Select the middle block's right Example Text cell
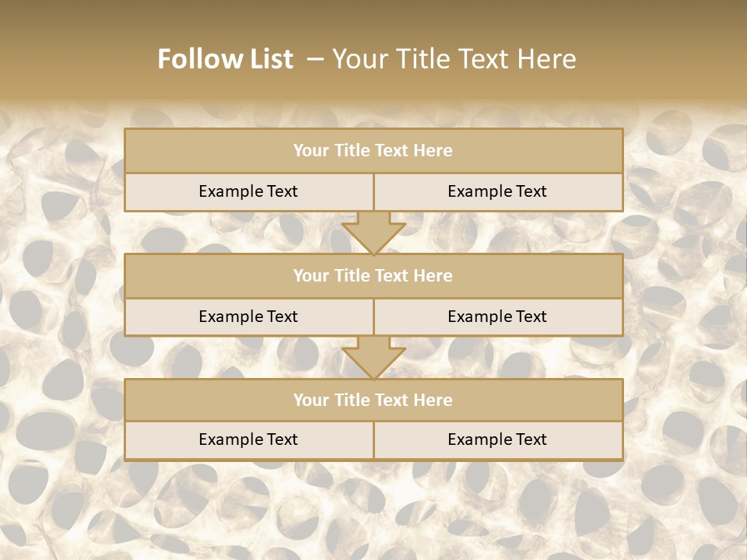Image resolution: width=747 pixels, height=560 pixels. pyautogui.click(x=497, y=317)
